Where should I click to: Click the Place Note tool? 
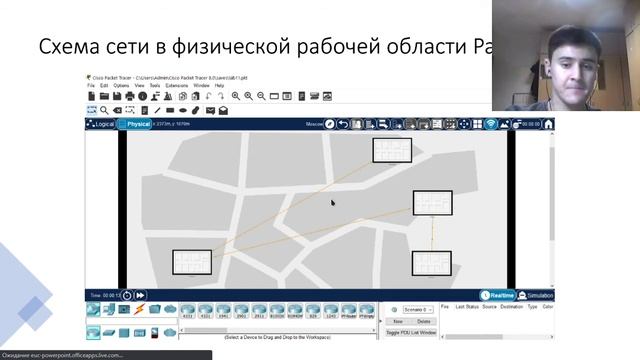pos(144,110)
